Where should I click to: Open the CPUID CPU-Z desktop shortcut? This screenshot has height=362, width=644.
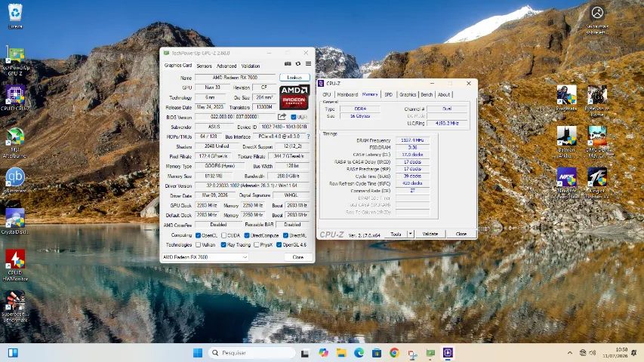click(15, 99)
